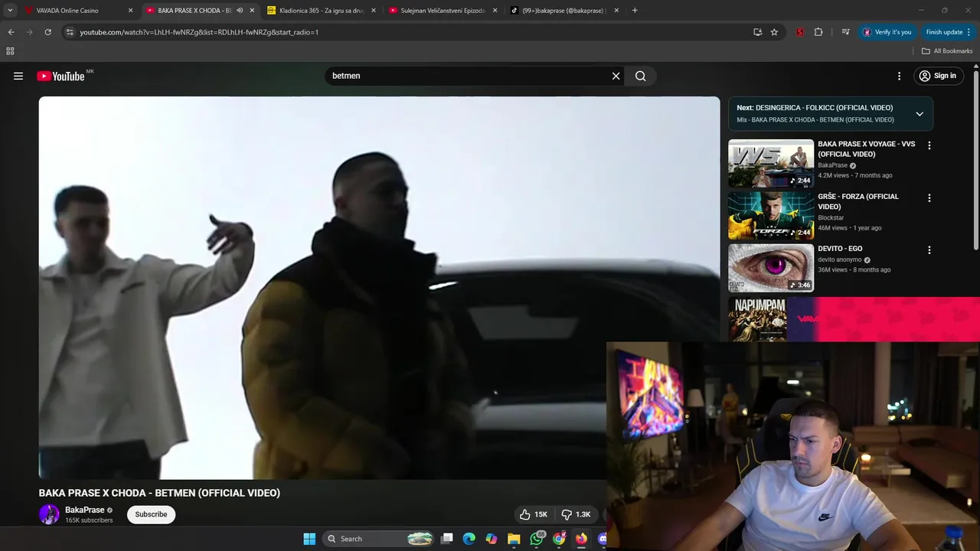980x551 pixels.
Task: Install YouTube app icon in address bar
Action: pos(757,32)
